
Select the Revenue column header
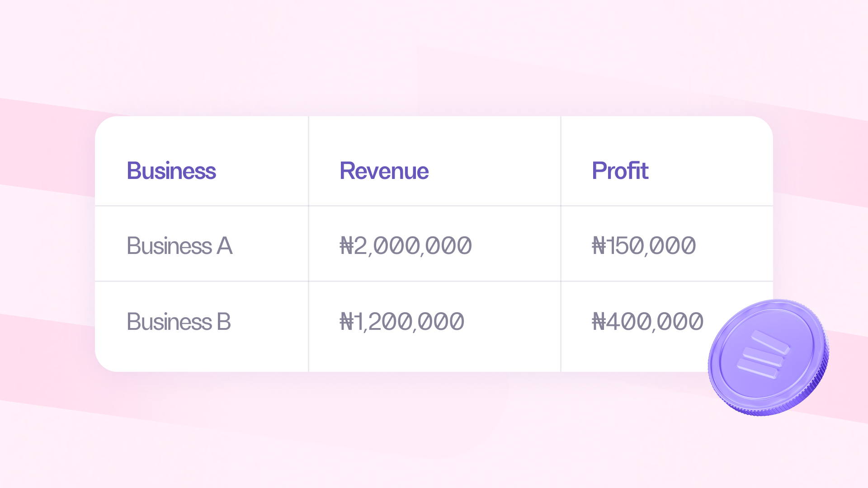click(384, 171)
